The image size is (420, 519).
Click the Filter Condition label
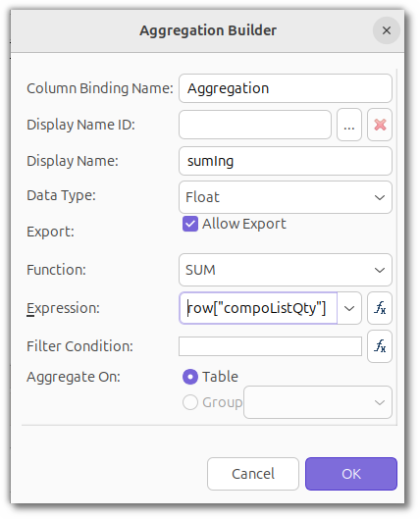point(79,346)
